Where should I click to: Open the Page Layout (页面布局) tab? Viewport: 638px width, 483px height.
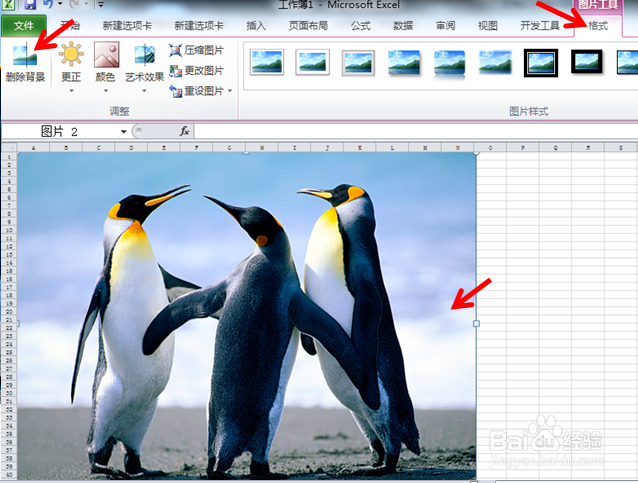[x=308, y=26]
